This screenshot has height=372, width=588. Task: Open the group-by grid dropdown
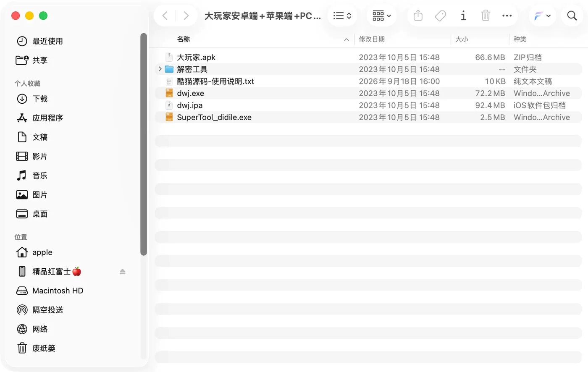tap(381, 16)
